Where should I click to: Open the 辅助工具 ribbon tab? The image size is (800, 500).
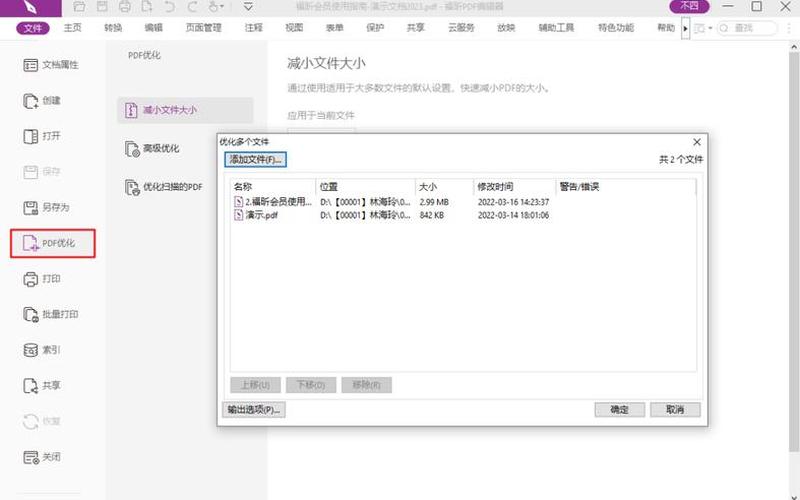click(556, 28)
